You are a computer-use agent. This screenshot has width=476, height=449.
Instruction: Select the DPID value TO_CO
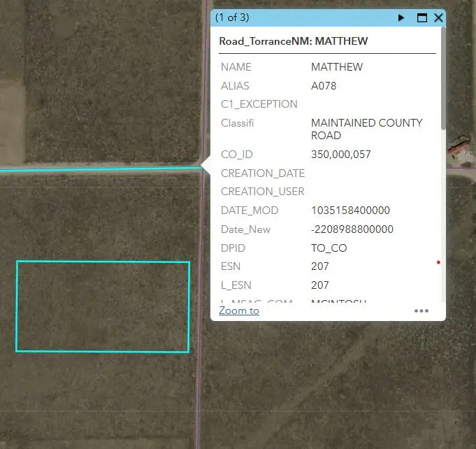pos(329,248)
